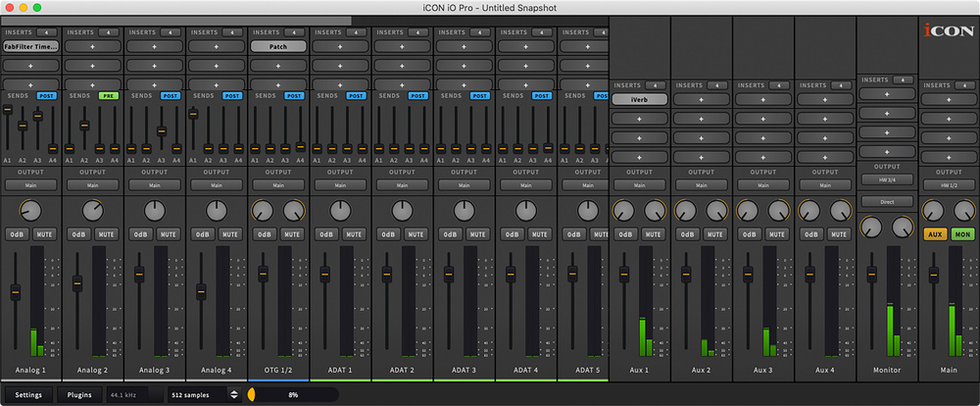Image resolution: width=980 pixels, height=406 pixels.
Task: Reset Analog 2 gain with 0dB button
Action: point(78,234)
